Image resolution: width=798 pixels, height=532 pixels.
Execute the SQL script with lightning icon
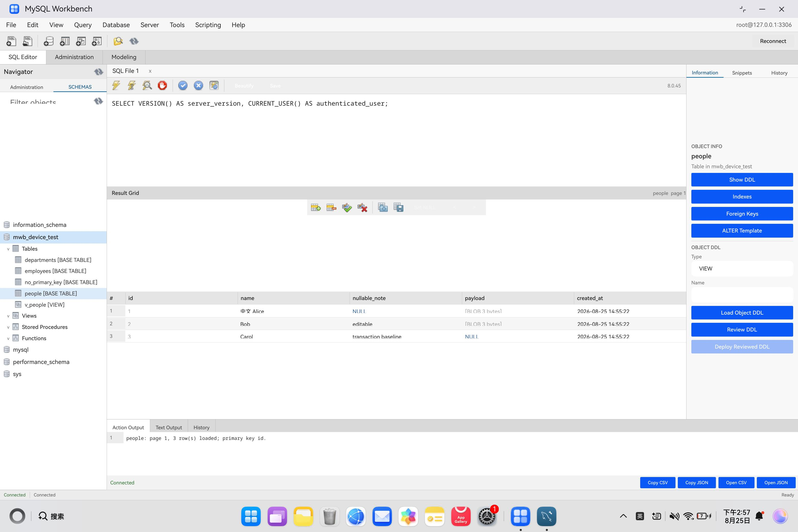tap(116, 85)
